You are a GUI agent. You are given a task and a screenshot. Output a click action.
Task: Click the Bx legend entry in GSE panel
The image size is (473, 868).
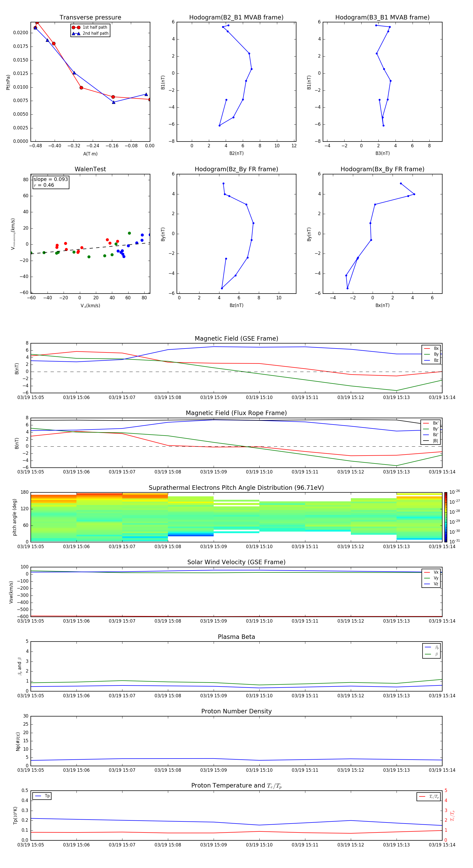(431, 349)
